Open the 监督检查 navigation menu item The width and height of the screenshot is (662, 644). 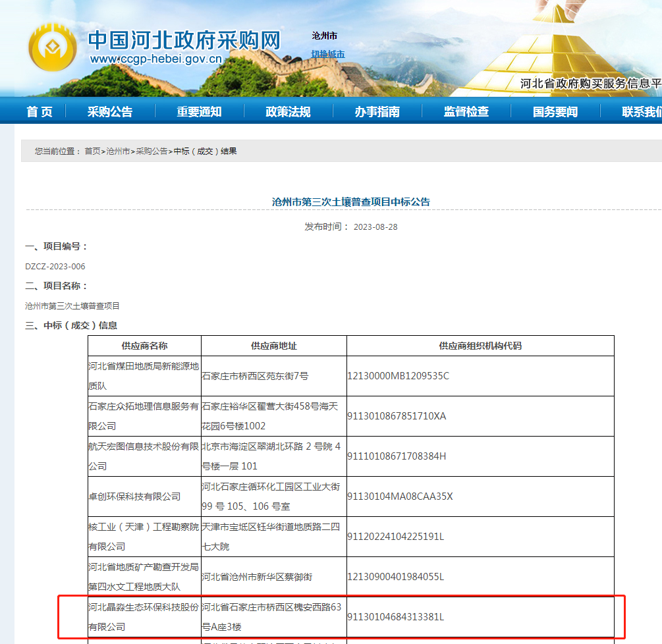coord(466,111)
